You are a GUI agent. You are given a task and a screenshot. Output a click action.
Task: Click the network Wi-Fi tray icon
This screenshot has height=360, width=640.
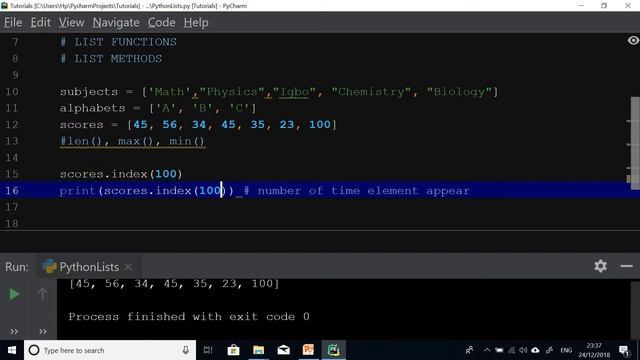point(511,350)
